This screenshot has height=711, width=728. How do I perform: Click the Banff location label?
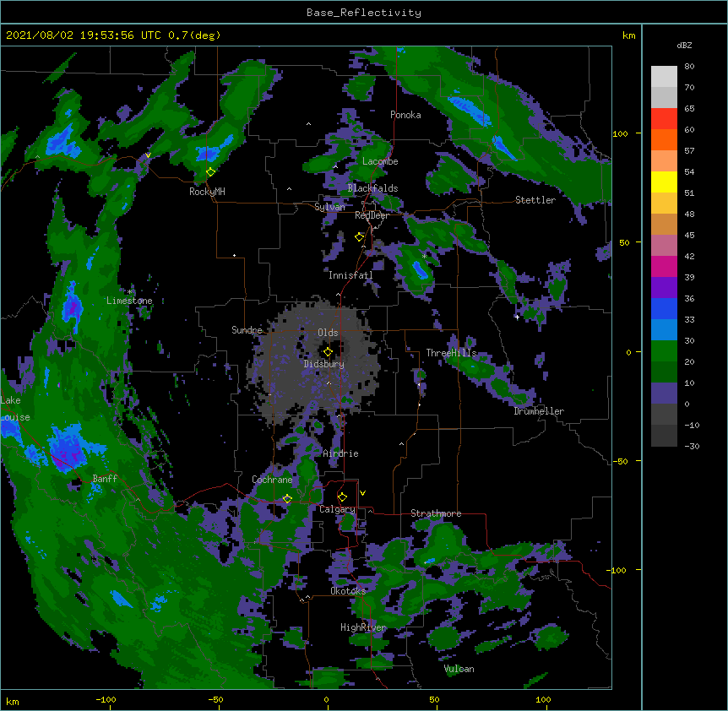tap(105, 479)
